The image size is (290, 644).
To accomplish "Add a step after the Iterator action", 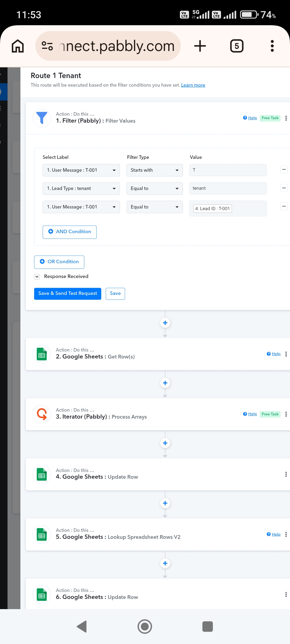I will point(165,443).
